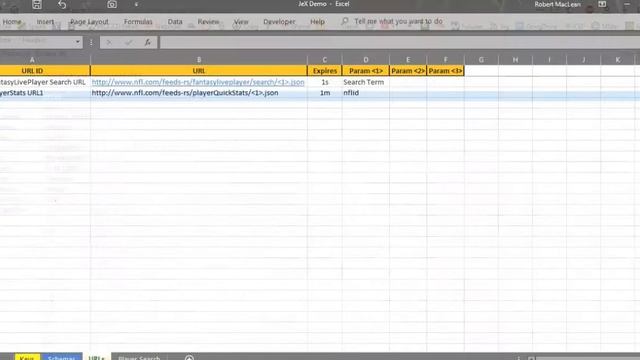The image size is (640, 360).
Task: Click the Robert MacLean account name
Action: click(x=557, y=4)
